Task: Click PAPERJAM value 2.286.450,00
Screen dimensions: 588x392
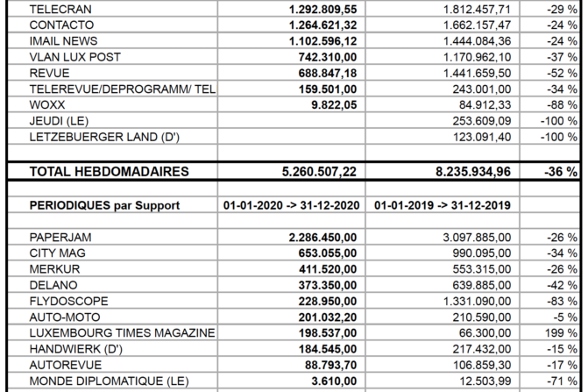Action: [x=322, y=238]
